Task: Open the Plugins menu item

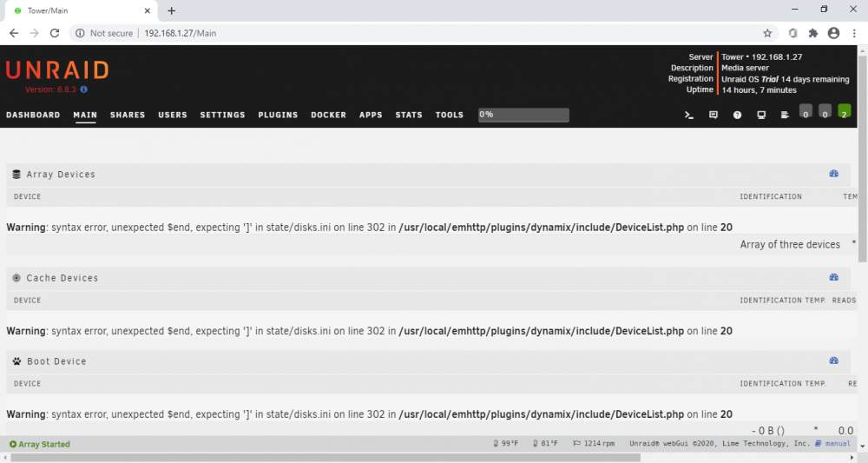Action: (x=278, y=116)
